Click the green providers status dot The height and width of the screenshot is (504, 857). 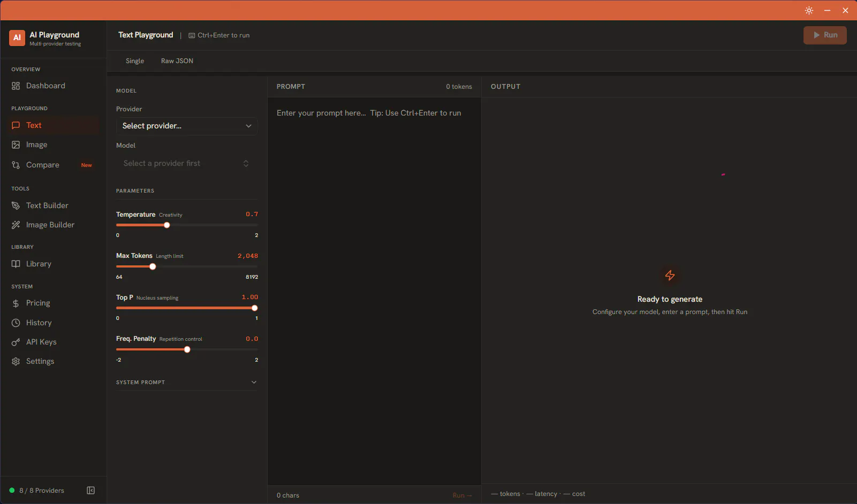click(x=12, y=491)
